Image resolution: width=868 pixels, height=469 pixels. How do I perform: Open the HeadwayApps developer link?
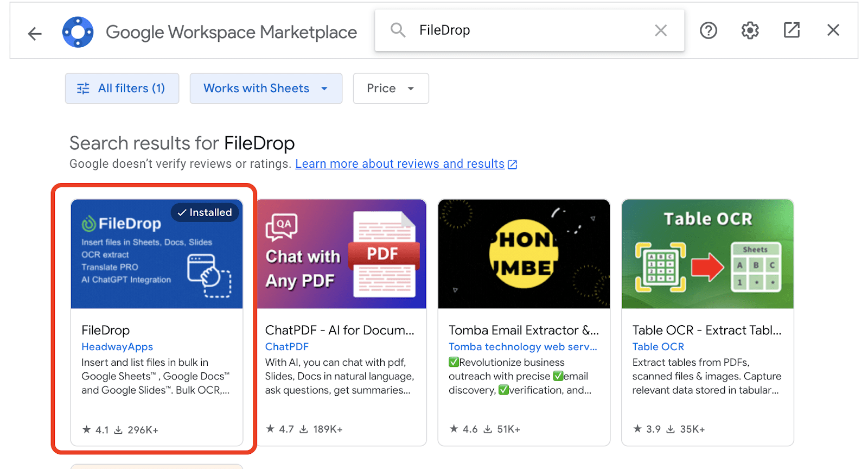tap(117, 347)
